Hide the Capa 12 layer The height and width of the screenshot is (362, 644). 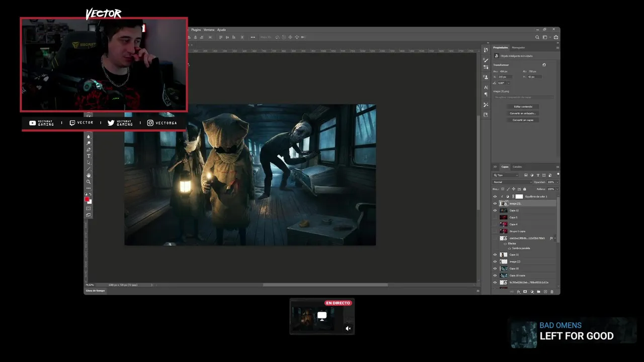(495, 211)
